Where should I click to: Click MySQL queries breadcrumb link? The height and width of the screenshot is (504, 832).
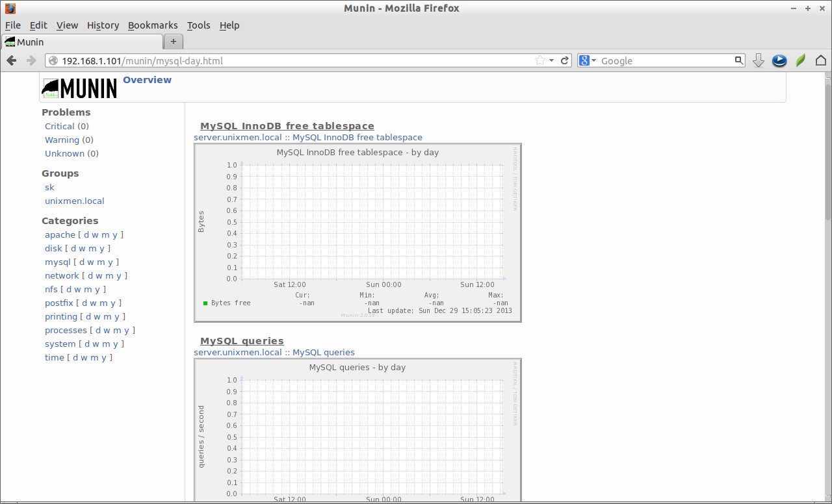point(324,352)
